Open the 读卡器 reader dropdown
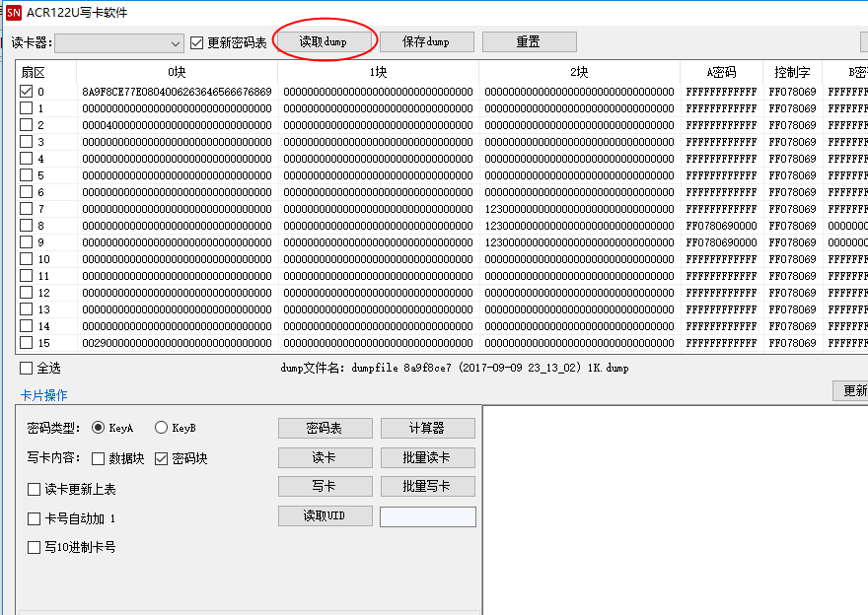The height and width of the screenshot is (615, 868). tap(119, 43)
